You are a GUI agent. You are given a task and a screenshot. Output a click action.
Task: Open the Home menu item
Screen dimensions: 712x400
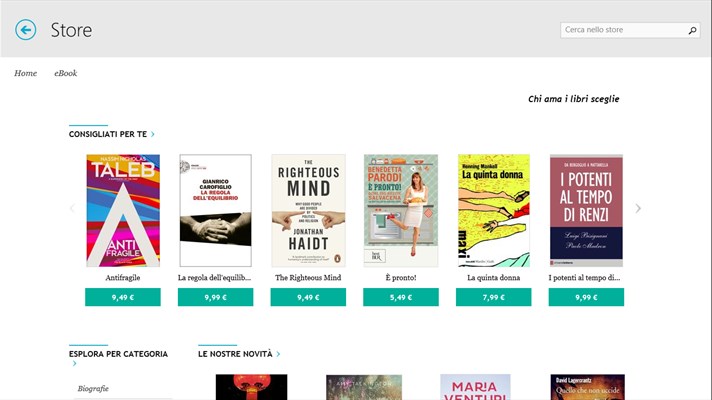[25, 73]
